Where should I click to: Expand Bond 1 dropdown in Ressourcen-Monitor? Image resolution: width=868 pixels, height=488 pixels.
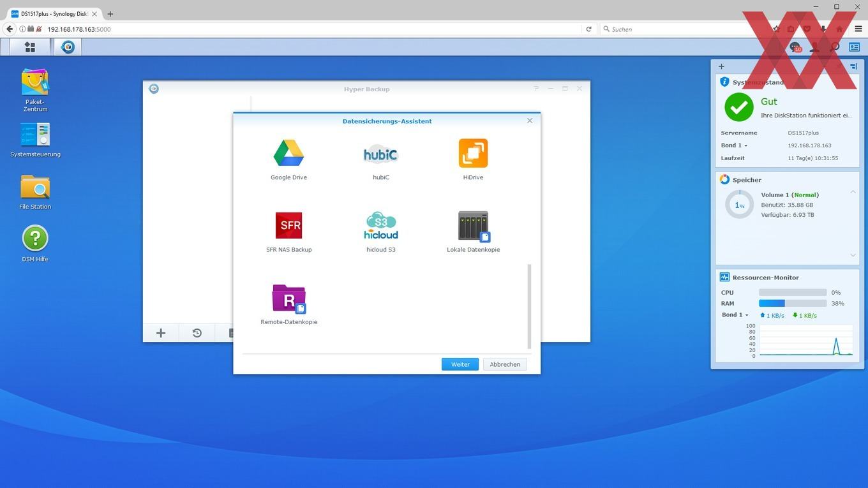[x=735, y=315]
